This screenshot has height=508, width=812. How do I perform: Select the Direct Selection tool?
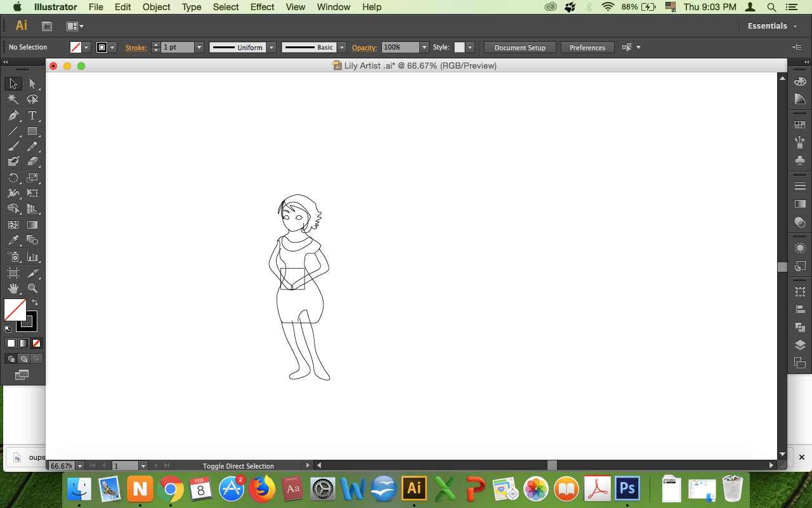[32, 84]
